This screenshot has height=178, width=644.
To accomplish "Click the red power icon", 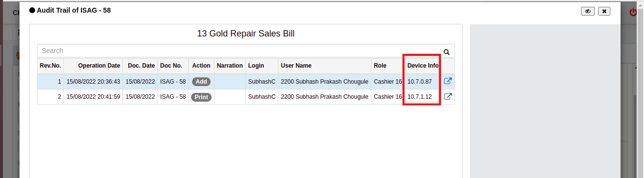I will tap(633, 12).
